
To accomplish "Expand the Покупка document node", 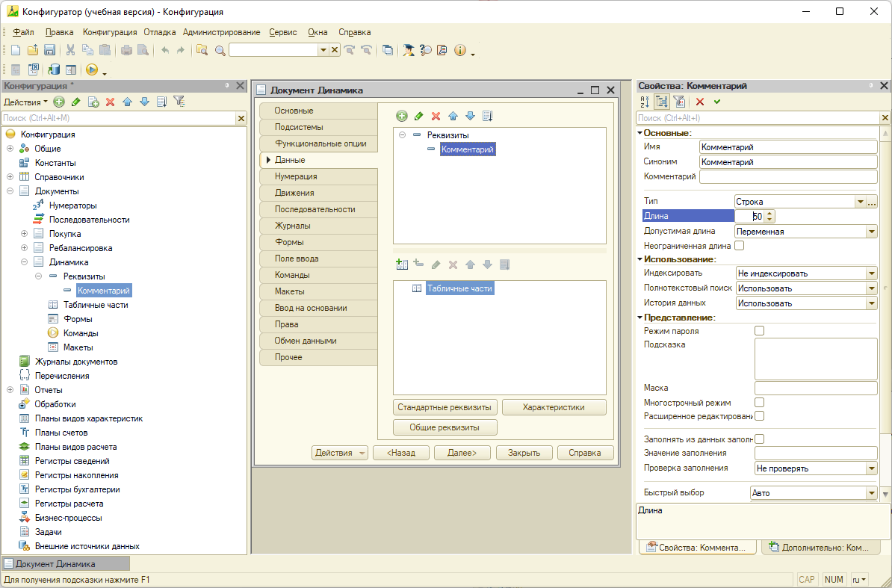I will 24,234.
